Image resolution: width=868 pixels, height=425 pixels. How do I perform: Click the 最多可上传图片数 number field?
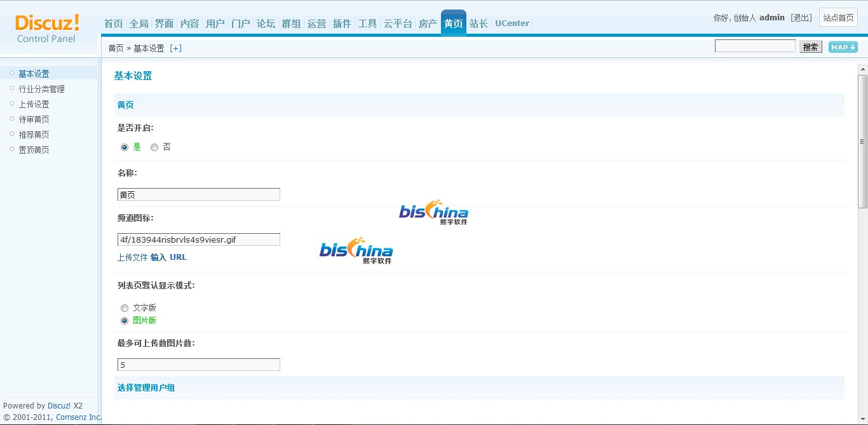(x=199, y=365)
